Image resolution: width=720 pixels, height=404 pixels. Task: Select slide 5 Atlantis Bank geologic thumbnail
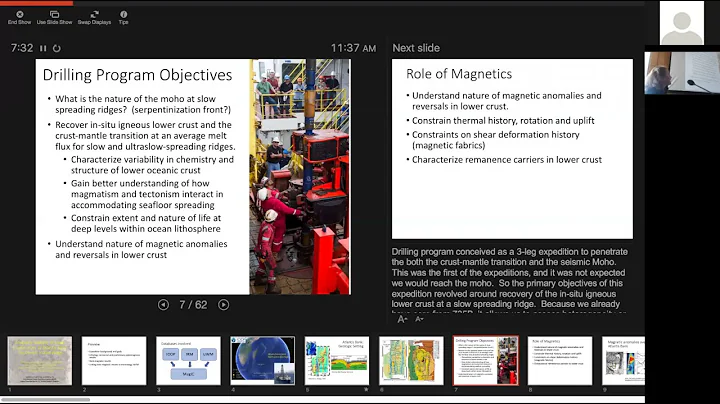tap(337, 361)
